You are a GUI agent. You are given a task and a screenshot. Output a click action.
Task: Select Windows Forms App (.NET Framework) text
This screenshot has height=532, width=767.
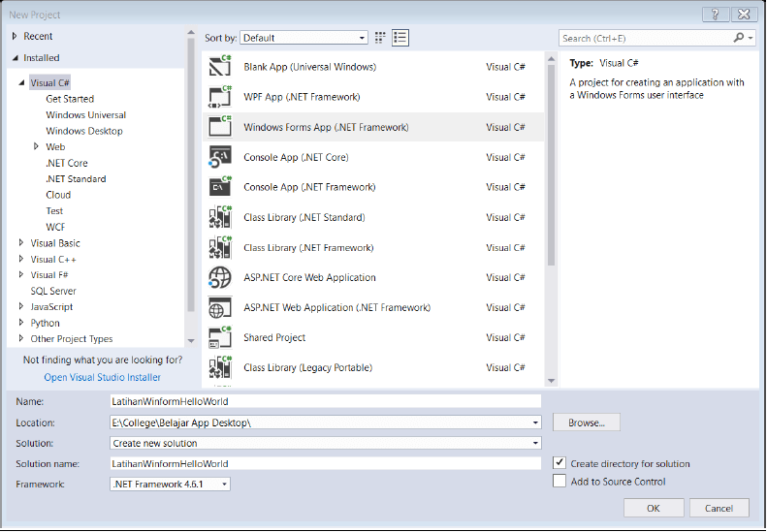[326, 127]
